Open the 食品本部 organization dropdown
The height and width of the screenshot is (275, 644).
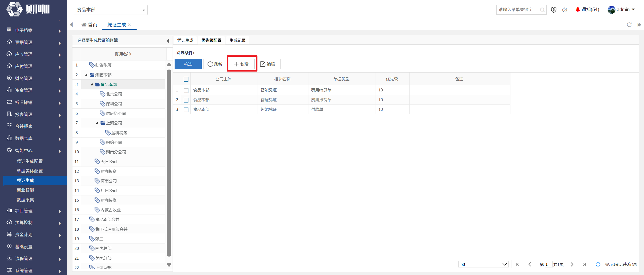(111, 10)
